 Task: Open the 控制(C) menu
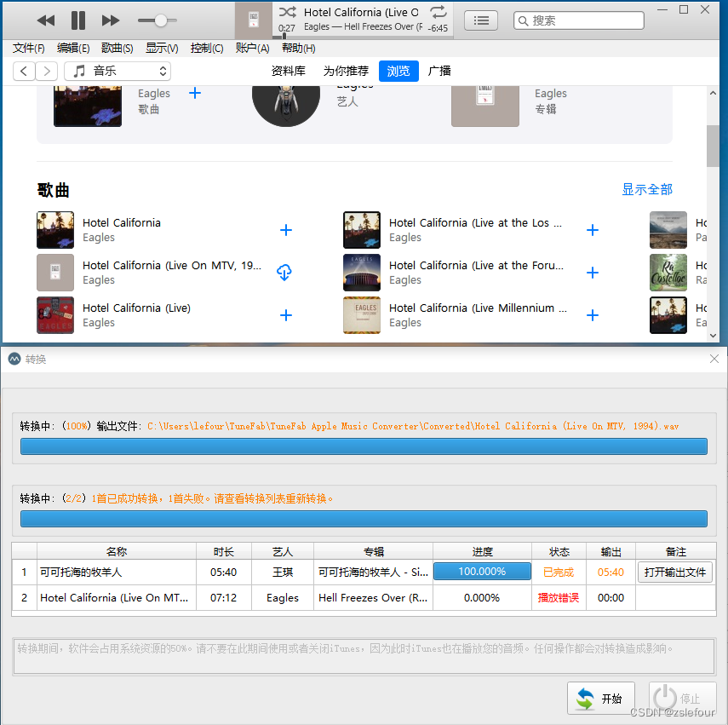[207, 49]
